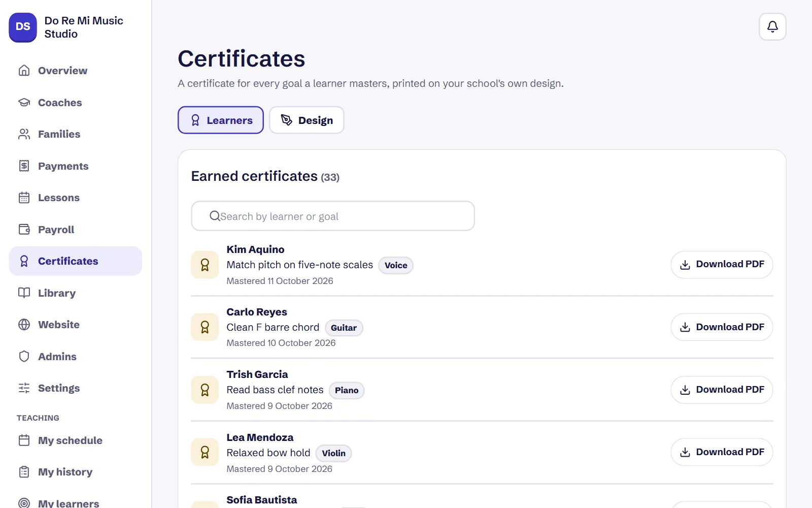
Task: Click the Library book icon
Action: [x=24, y=293]
